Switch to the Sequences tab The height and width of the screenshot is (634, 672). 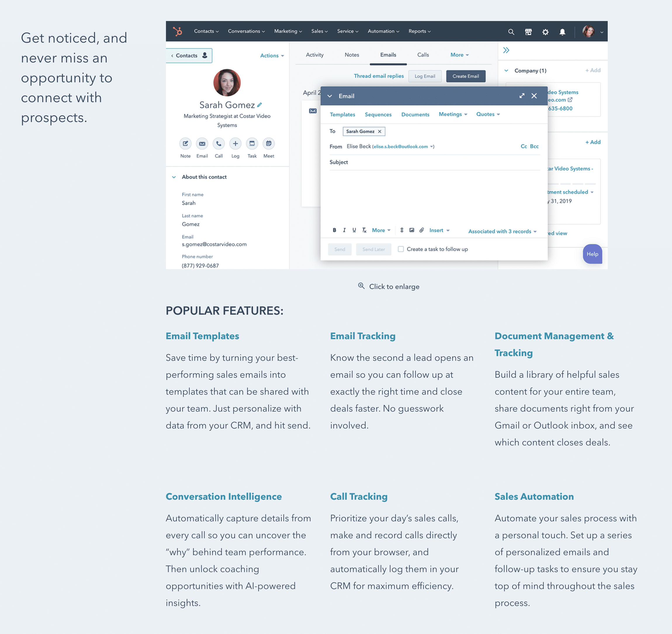coord(379,114)
